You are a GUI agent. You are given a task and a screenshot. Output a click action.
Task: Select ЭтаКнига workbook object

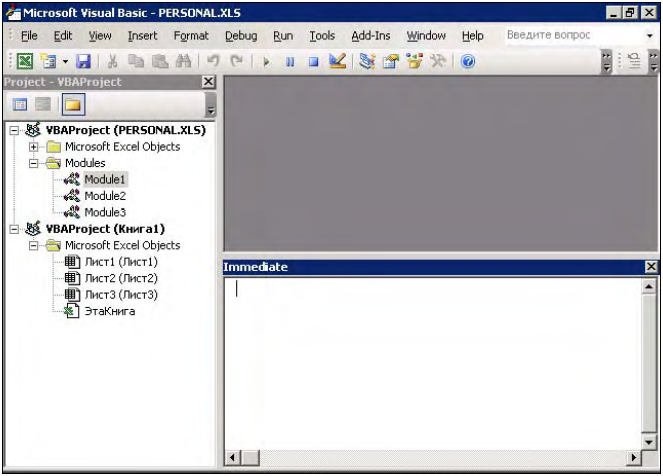click(110, 312)
